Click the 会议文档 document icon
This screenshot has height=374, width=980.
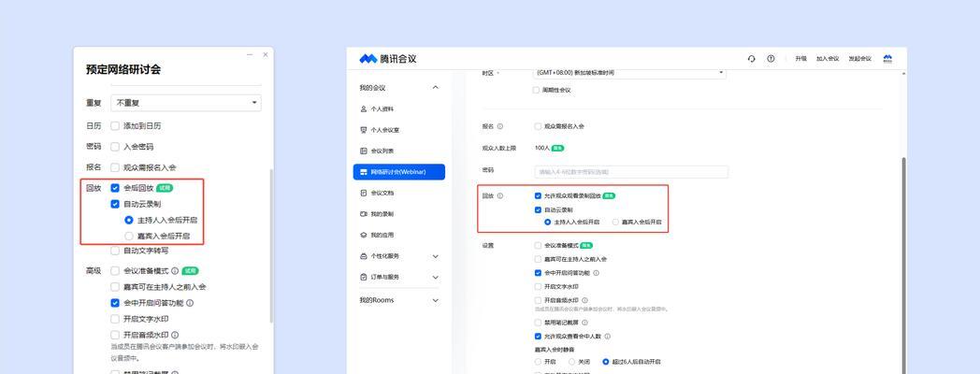tap(364, 193)
